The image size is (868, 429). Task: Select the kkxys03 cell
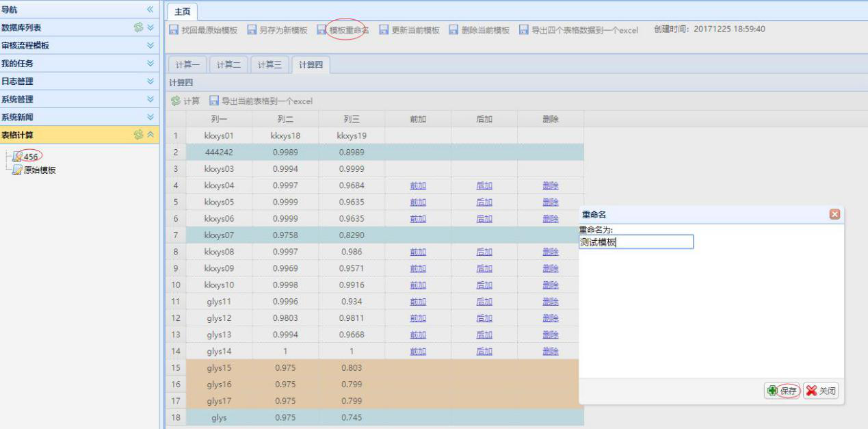point(219,169)
